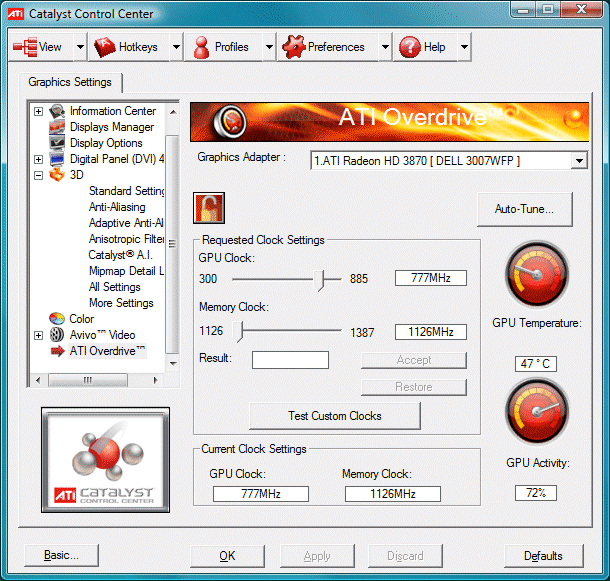Screen dimensions: 610x581
Task: Click the Digital Panel (DVI) monitor icon
Action: [57, 159]
